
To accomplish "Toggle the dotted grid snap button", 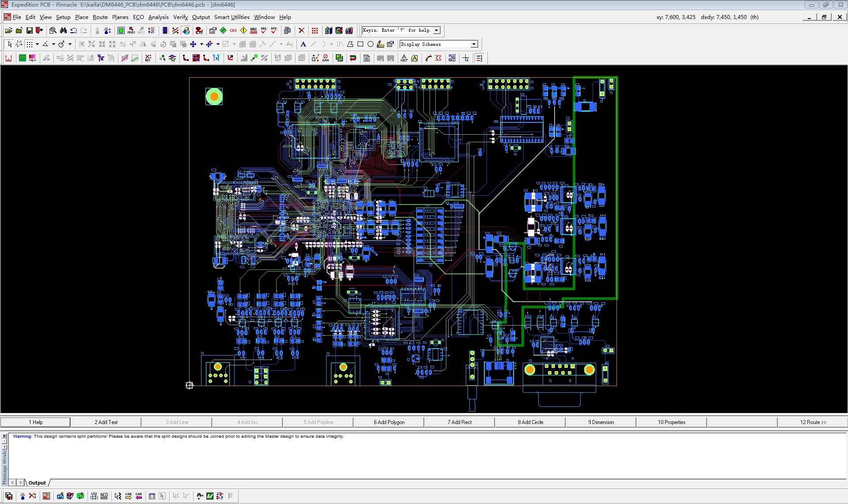I will pyautogui.click(x=29, y=44).
